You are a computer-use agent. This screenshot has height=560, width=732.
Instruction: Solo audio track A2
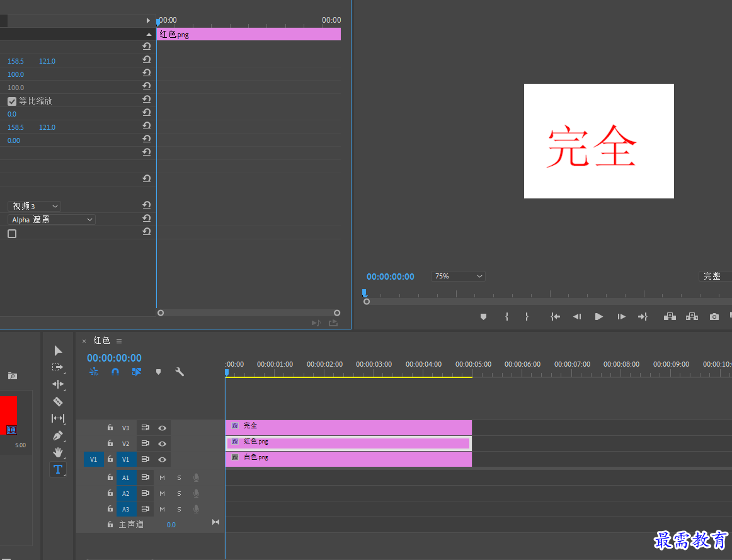click(179, 494)
